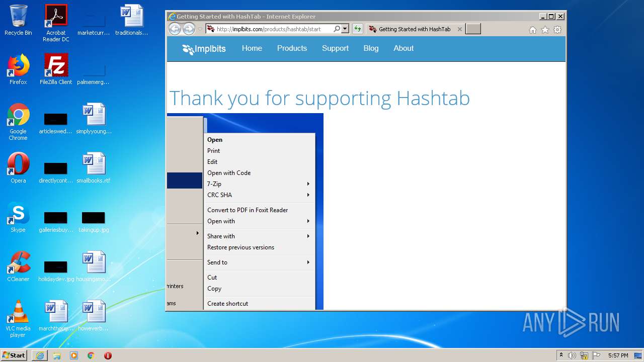Click Copy in the context menu image
This screenshot has width=644, height=362.
pyautogui.click(x=214, y=289)
